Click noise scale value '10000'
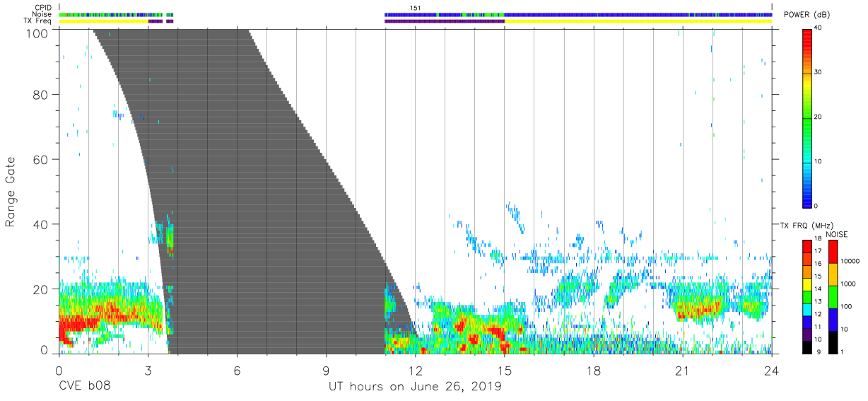Viewport: 868px width, 401px height. pyautogui.click(x=851, y=261)
